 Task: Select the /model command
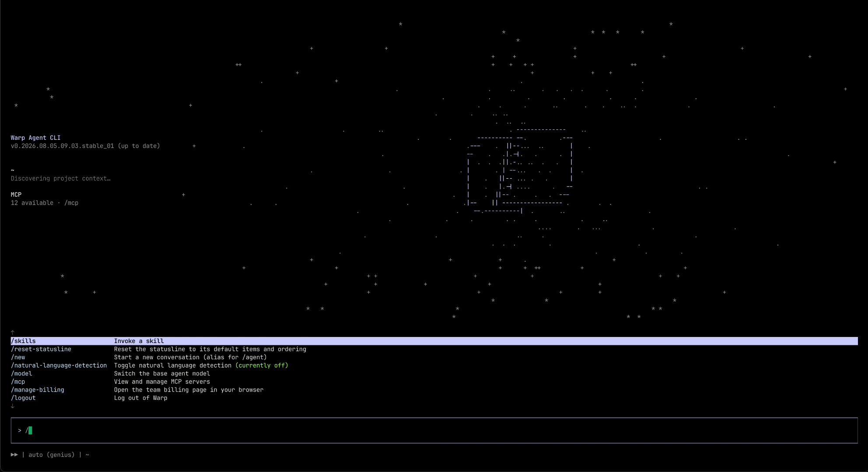21,374
